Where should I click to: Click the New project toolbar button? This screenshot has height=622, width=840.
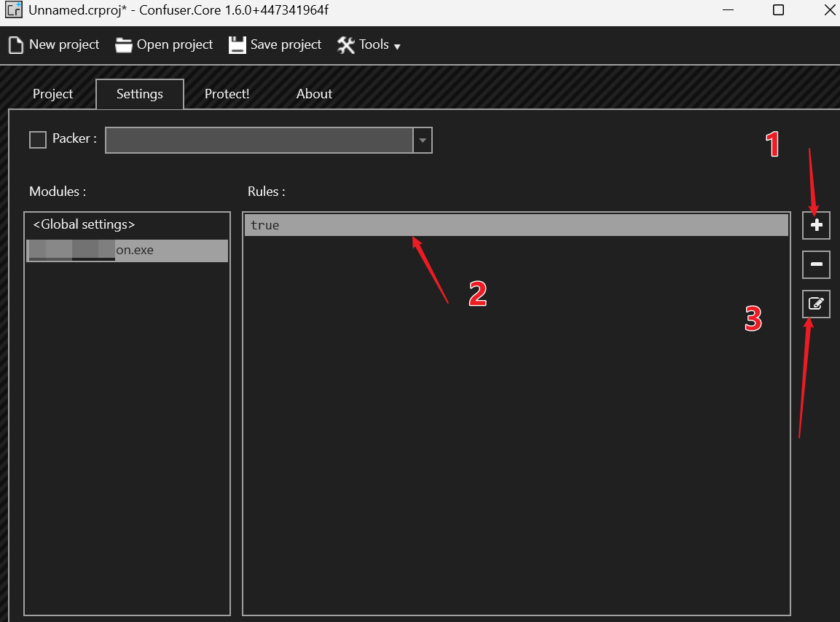click(x=54, y=44)
